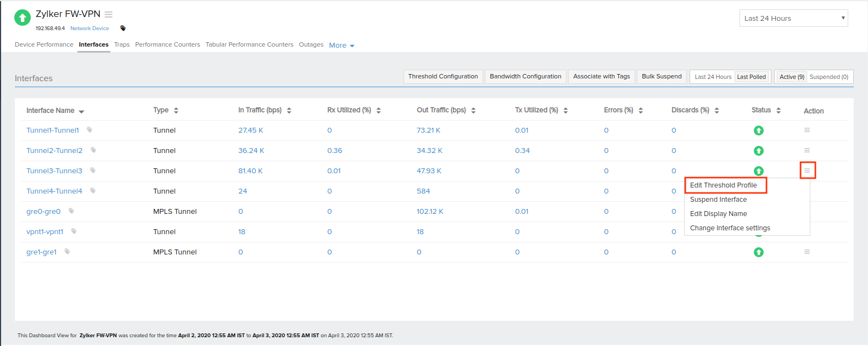This screenshot has height=346, width=868.
Task: Open the Tunnel3-Tunnel3 interface link
Action: [54, 171]
